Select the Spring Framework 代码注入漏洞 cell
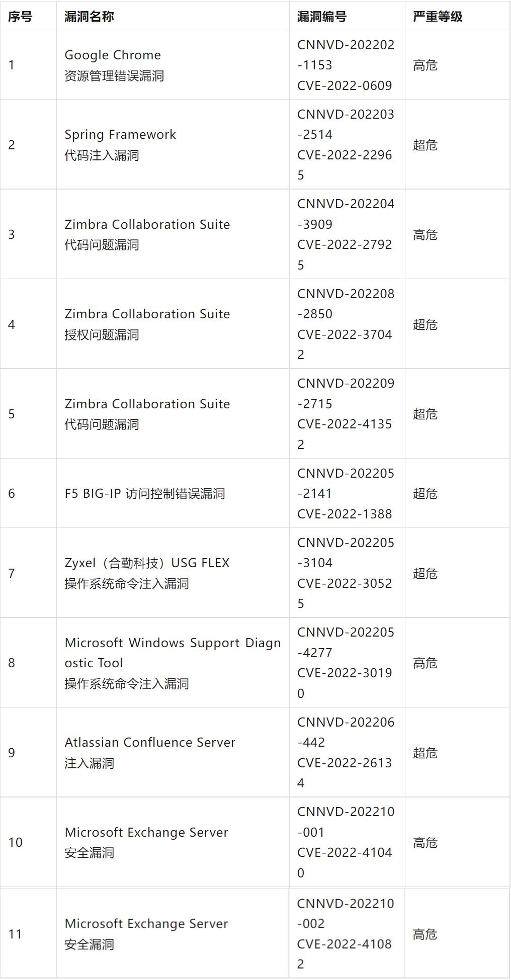This screenshot has height=980, width=511. (120, 144)
